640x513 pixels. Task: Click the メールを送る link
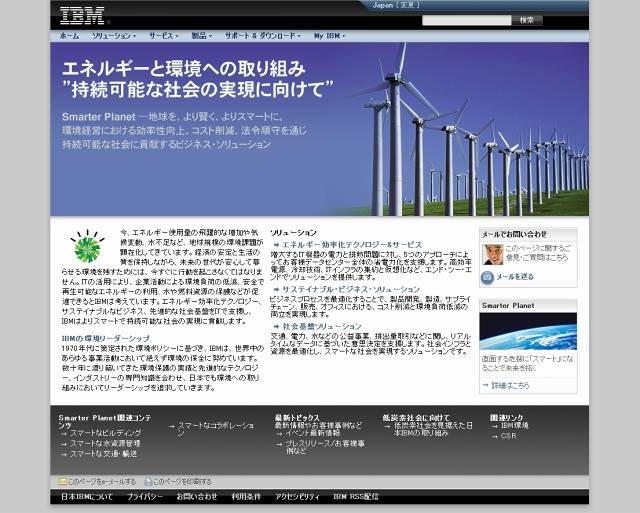pyautogui.click(x=515, y=277)
